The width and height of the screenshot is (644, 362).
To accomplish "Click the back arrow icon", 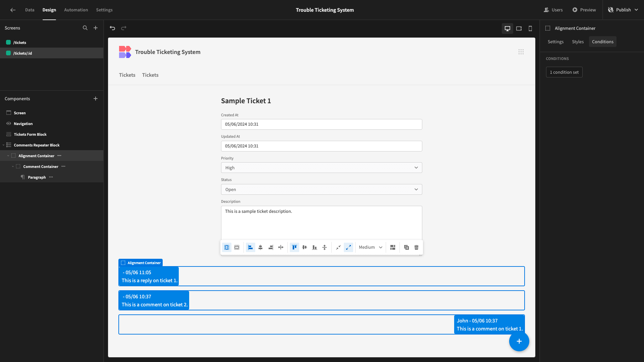I will (x=13, y=10).
